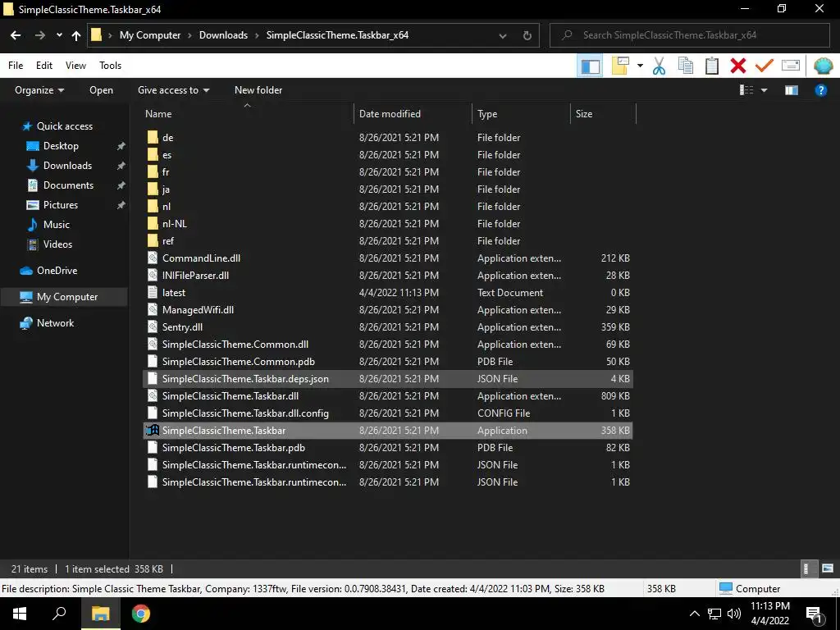
Task: Launch Google Chrome from the taskbar
Action: tap(141, 614)
